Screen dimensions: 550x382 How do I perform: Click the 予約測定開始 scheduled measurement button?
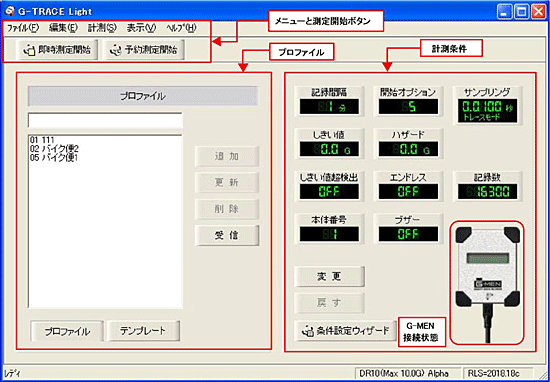pyautogui.click(x=145, y=50)
